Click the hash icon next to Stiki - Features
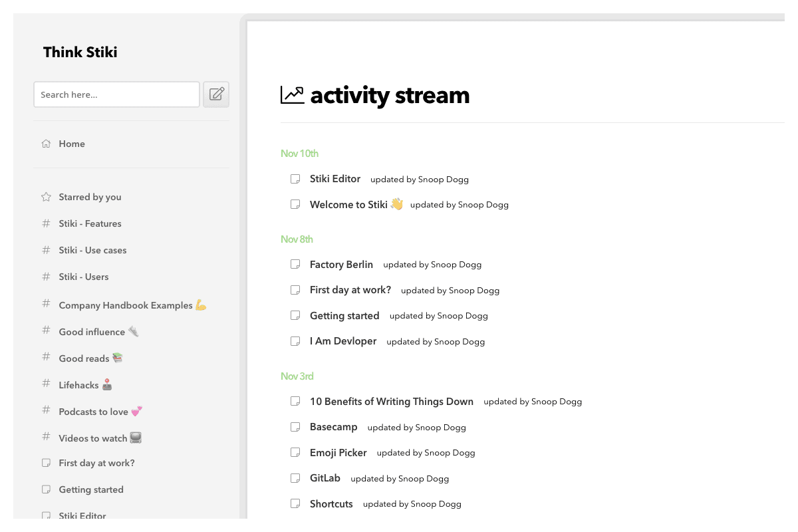 click(46, 223)
